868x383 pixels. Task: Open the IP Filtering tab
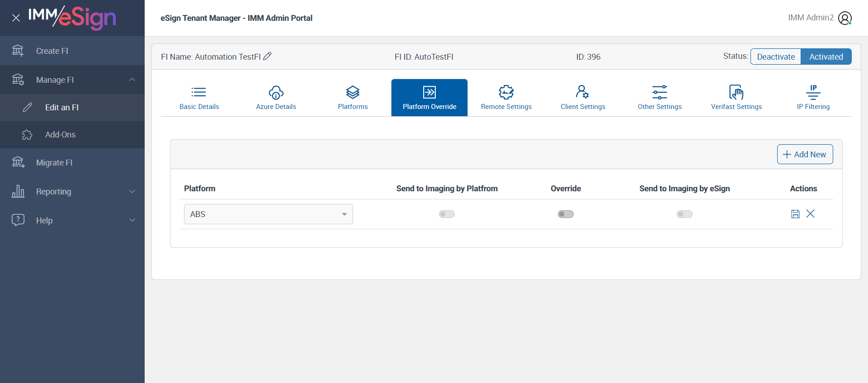(x=813, y=98)
